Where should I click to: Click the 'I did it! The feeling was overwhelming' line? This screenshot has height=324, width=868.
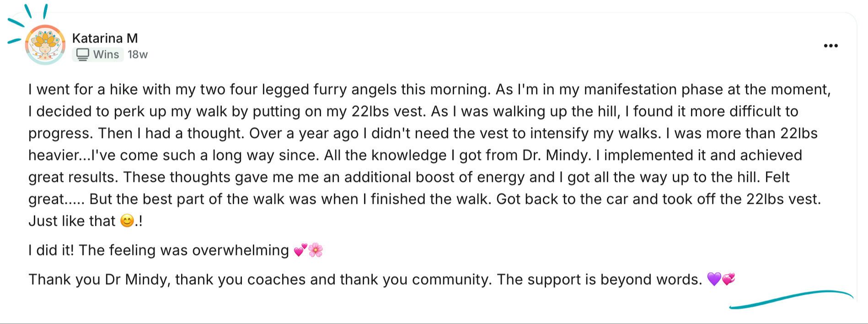158,250
